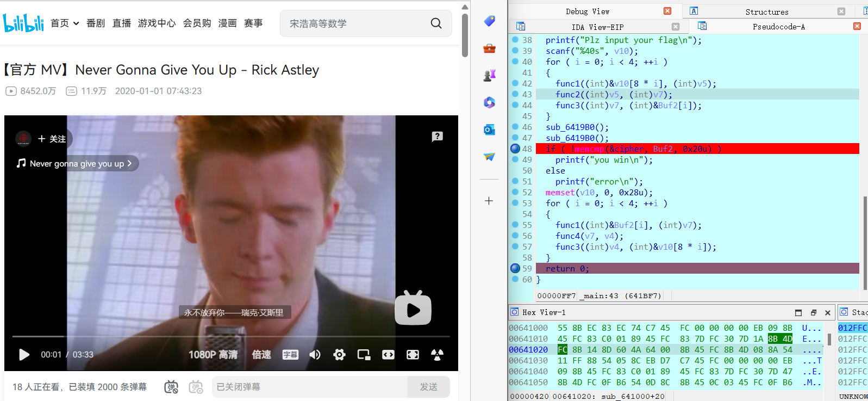Viewport: 868px width, 401px height.
Task: Open the paper plane icon in the sidebar
Action: point(489,157)
